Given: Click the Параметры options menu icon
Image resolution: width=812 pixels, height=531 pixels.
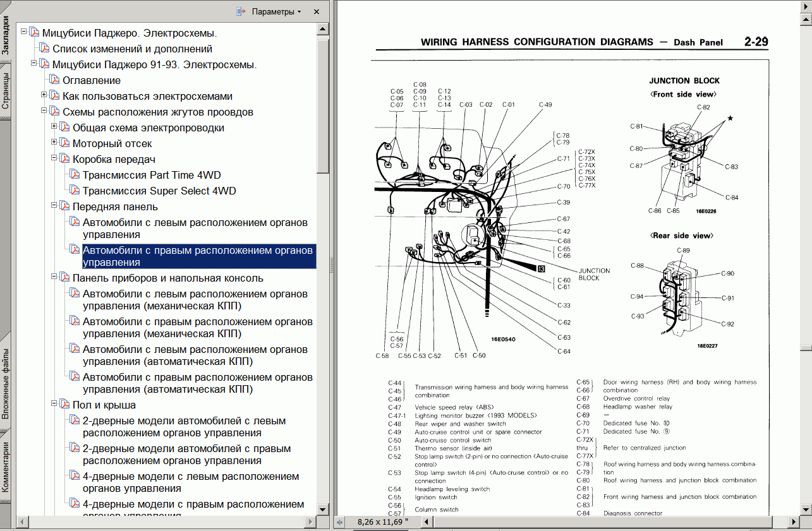Looking at the screenshot, I should pyautogui.click(x=241, y=11).
